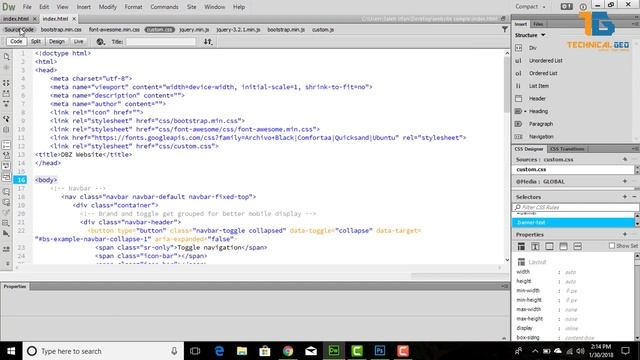The height and width of the screenshot is (360, 640).
Task: Enable the Show Set checkbox
Action: click(x=611, y=246)
